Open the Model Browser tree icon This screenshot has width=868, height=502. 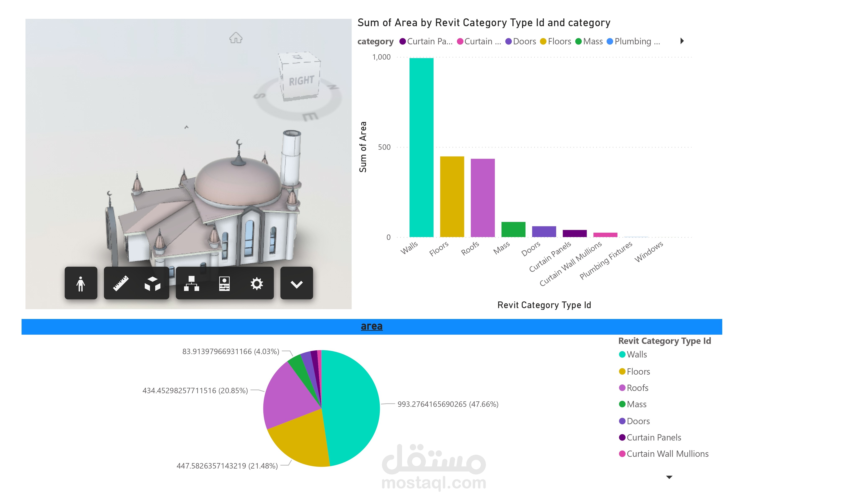192,284
